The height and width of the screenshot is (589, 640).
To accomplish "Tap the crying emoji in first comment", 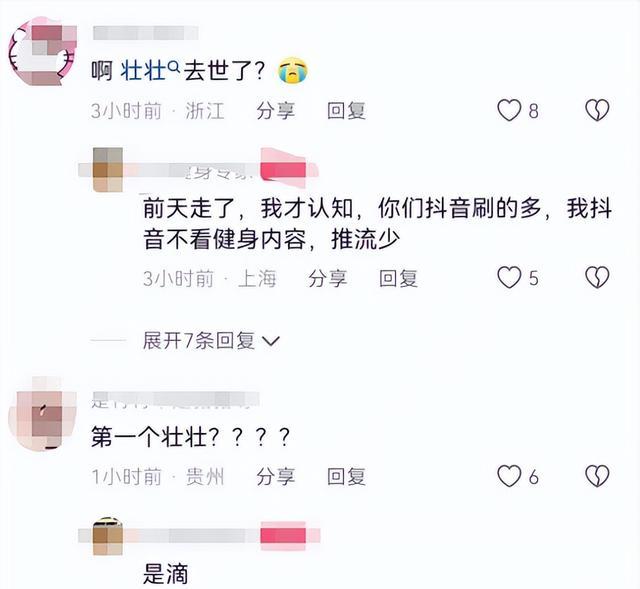I will pos(293,71).
